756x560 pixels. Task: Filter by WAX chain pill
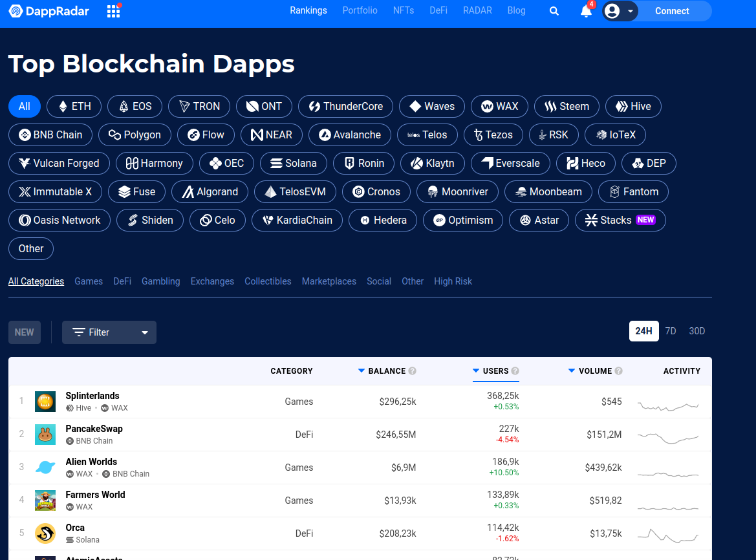[499, 107]
